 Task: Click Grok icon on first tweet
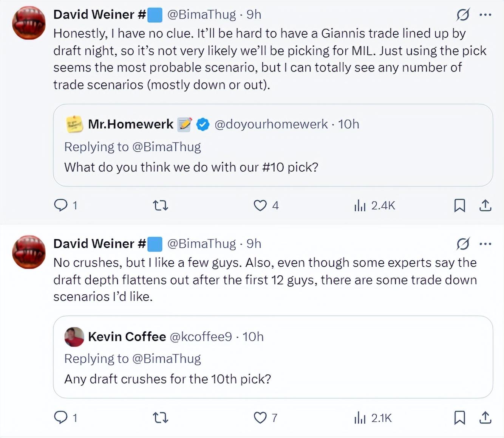click(x=463, y=15)
